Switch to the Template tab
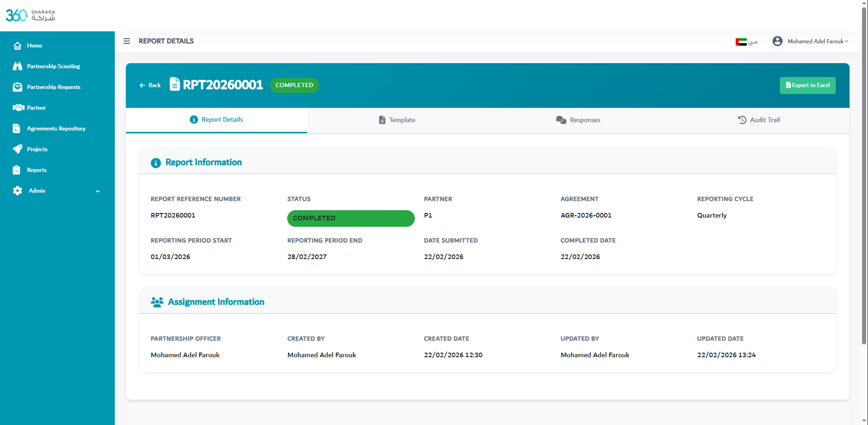Viewport: 868px width, 425px height. [x=397, y=120]
